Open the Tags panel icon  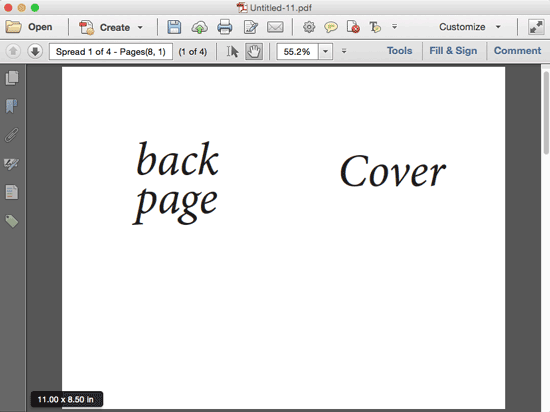[12, 221]
